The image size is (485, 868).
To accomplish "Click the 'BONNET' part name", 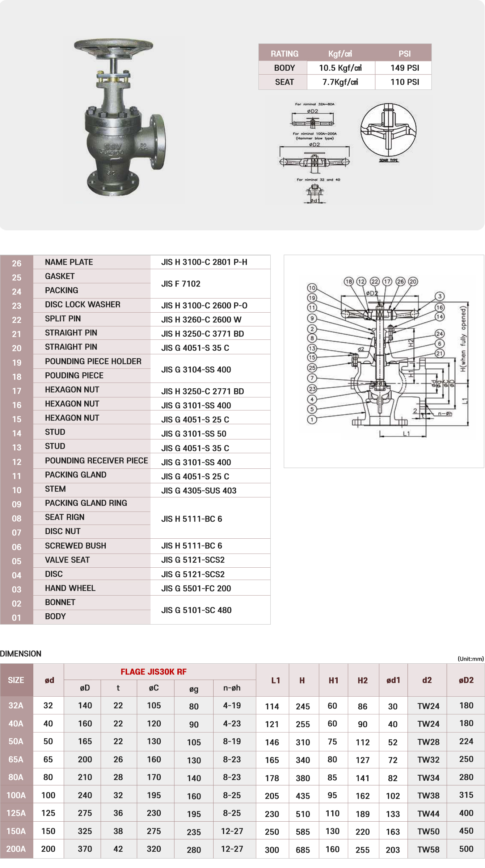I will [x=60, y=602].
